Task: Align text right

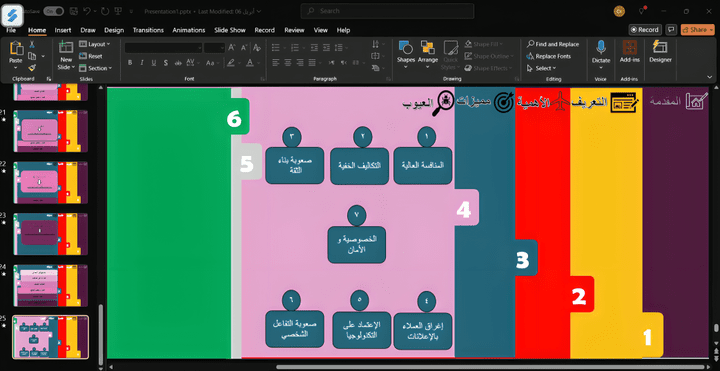Action: click(300, 63)
